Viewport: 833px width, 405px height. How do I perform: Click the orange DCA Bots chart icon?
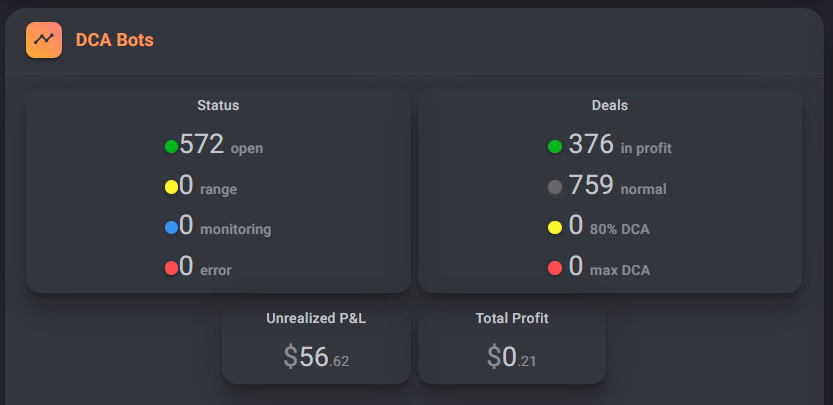pyautogui.click(x=44, y=40)
